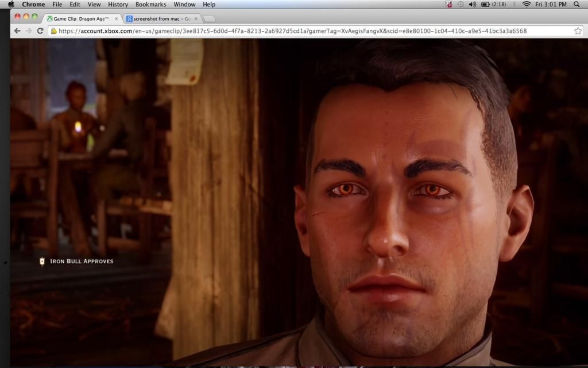Switch to the 'screenshot from mac' tab

[161, 19]
